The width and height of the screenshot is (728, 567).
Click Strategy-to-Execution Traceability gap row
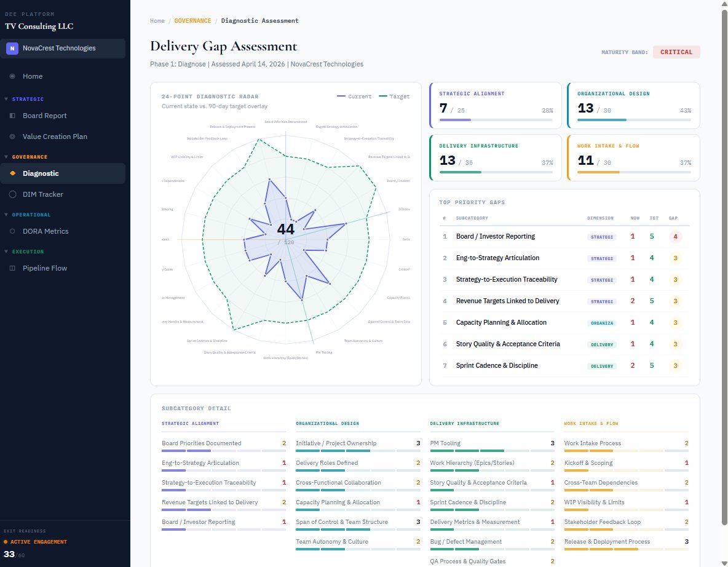click(x=564, y=280)
